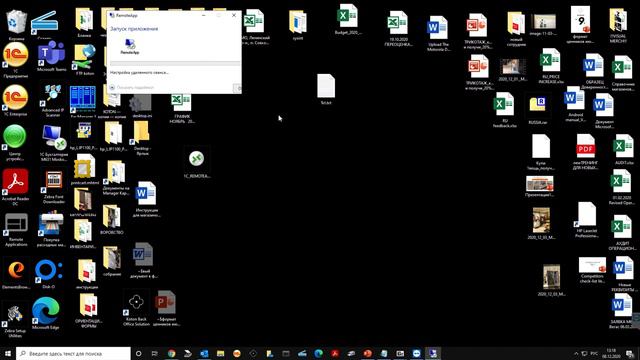This screenshot has width=640, height=360.
Task: Open Cortana from the taskbar
Action: (x=138, y=353)
